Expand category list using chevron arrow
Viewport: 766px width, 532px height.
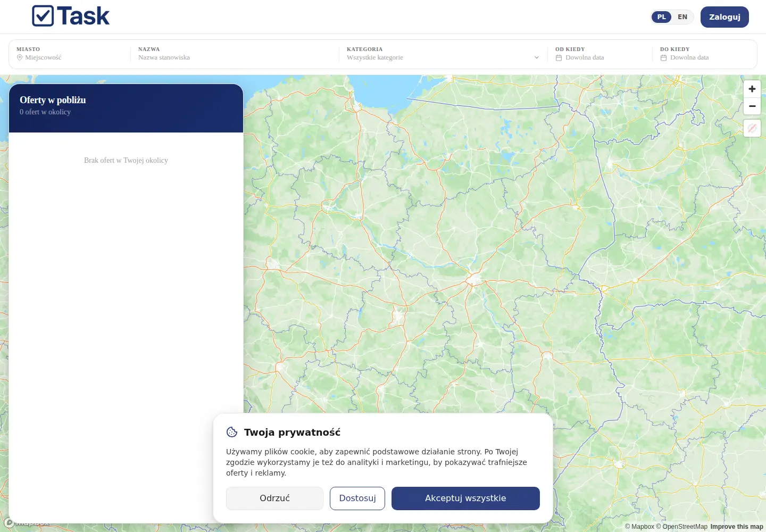[x=536, y=57]
